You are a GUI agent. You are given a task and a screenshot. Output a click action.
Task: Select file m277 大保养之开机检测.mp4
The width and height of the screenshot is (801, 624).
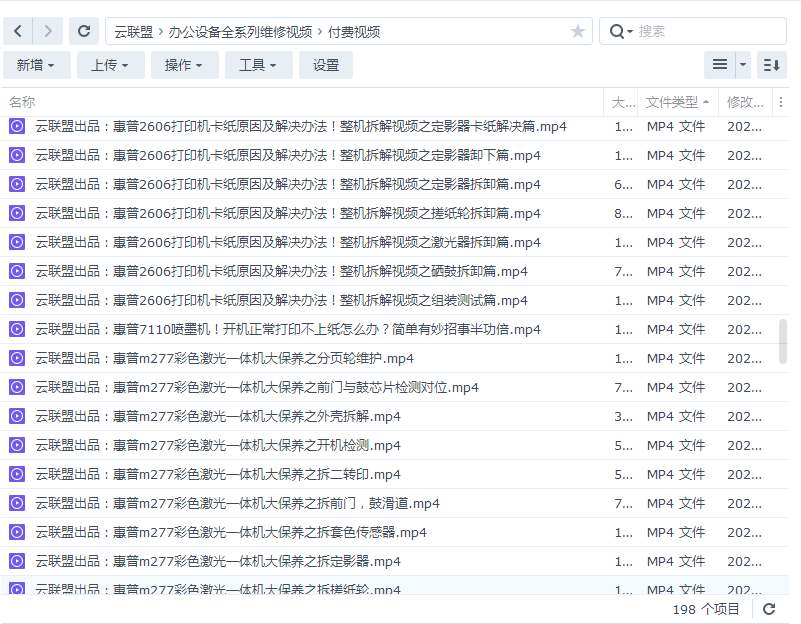coord(218,446)
